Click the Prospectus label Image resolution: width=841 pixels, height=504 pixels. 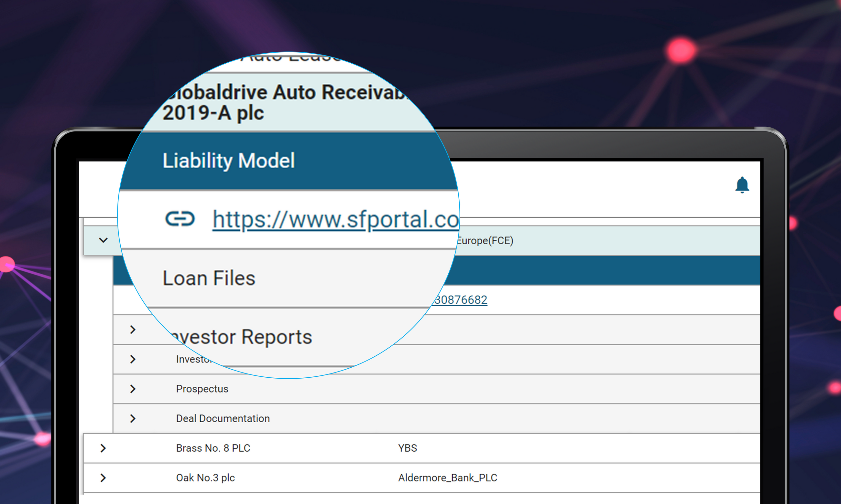pyautogui.click(x=202, y=389)
